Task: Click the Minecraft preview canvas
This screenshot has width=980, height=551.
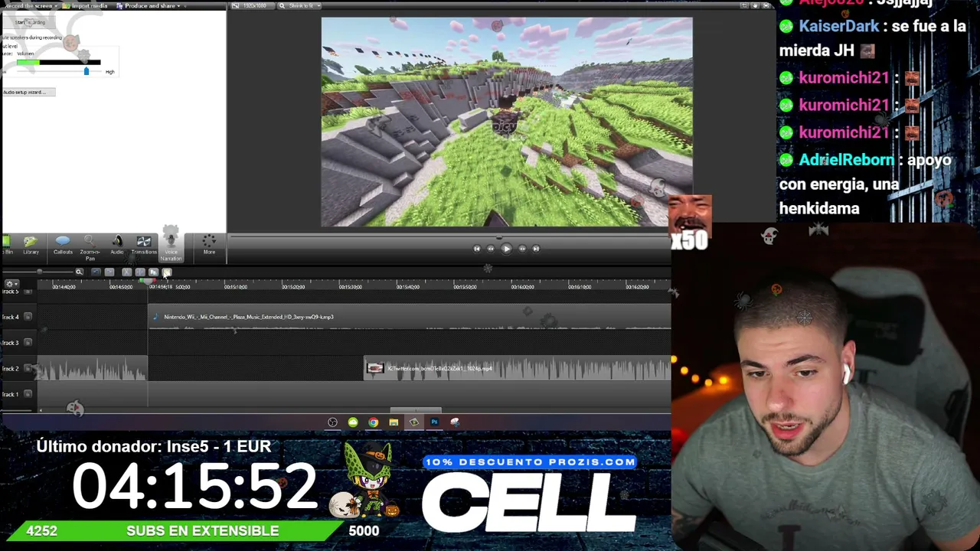Action: pyautogui.click(x=507, y=122)
